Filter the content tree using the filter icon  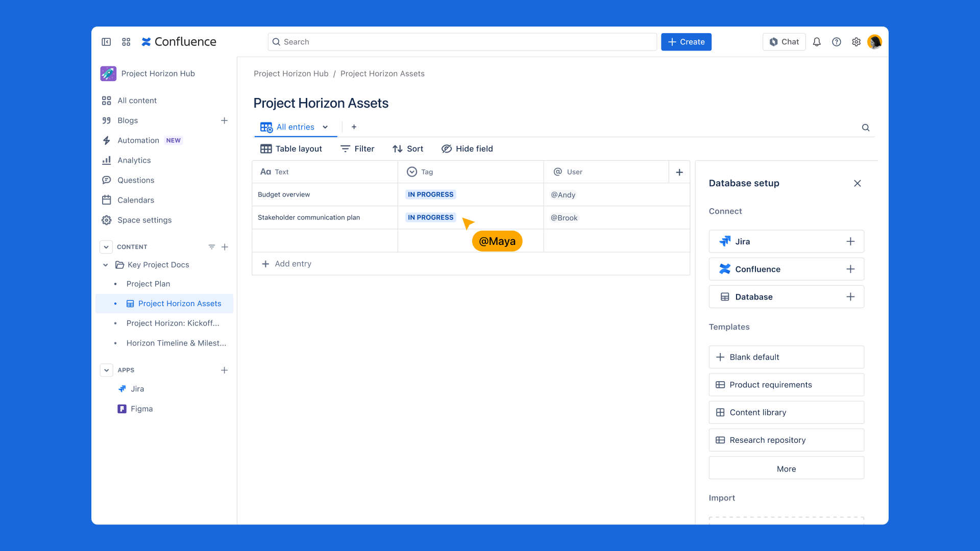(x=212, y=247)
